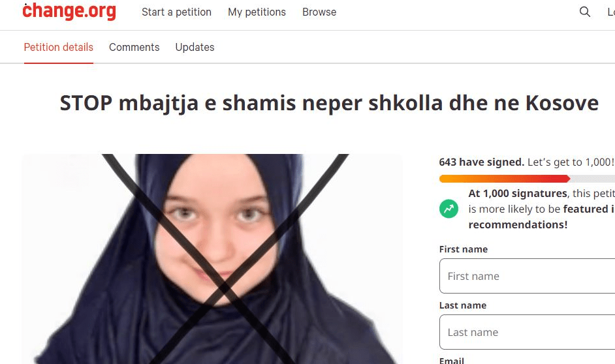Screen dimensions: 615x364
Task: Click the Last name label
Action: point(463,305)
